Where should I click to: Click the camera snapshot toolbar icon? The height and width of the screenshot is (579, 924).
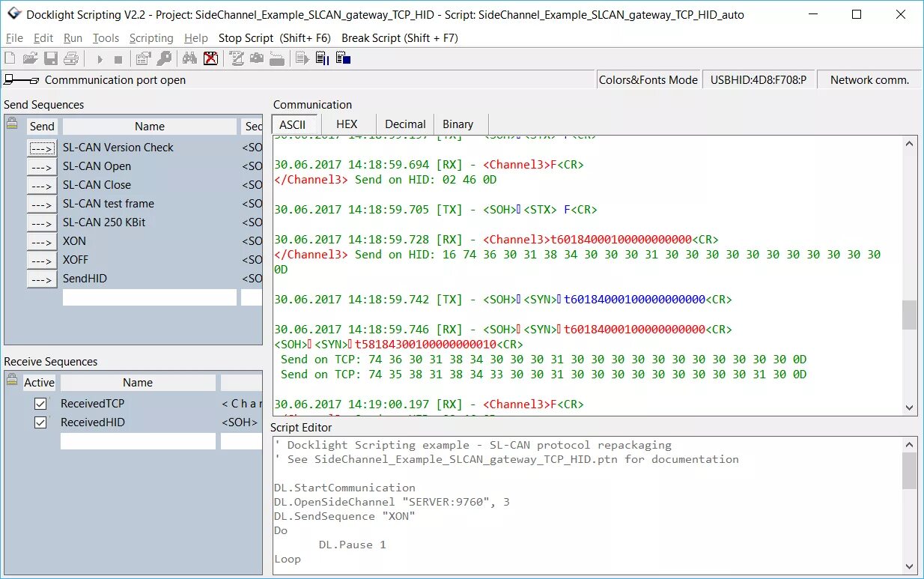tap(257, 58)
